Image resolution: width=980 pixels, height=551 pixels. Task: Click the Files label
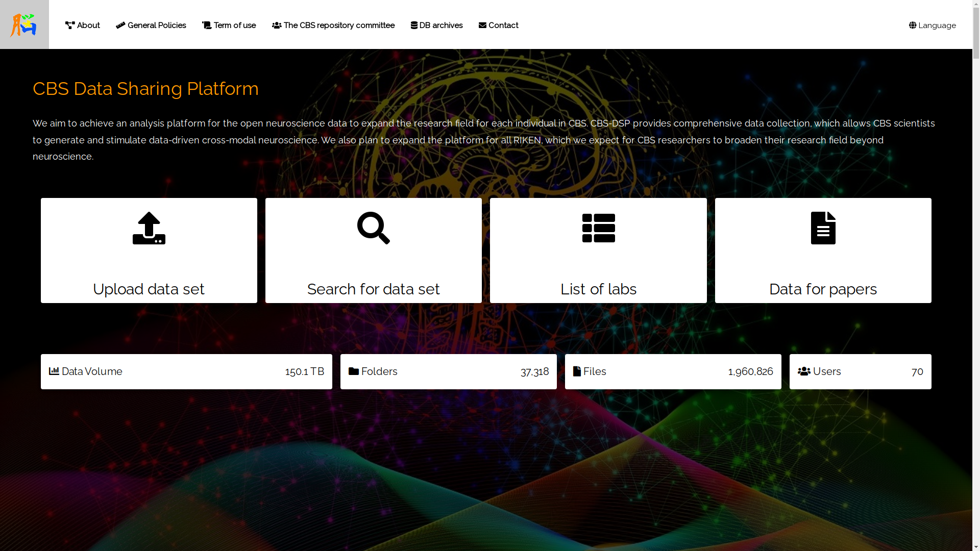[x=595, y=371]
